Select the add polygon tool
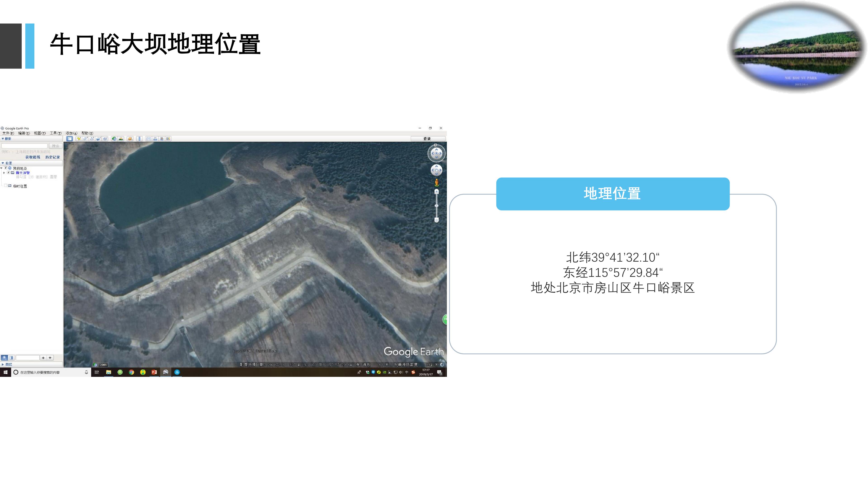 (x=85, y=139)
